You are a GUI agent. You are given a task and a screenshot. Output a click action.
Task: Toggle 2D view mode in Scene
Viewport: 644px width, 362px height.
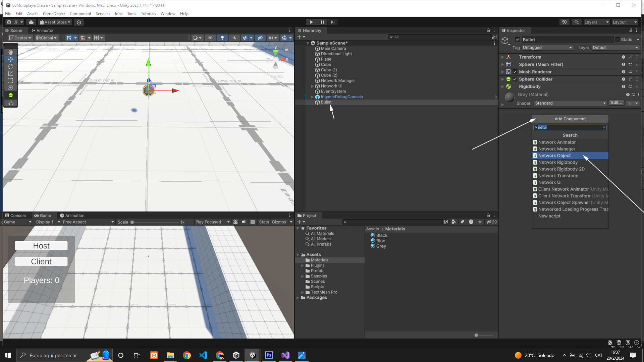click(x=210, y=38)
